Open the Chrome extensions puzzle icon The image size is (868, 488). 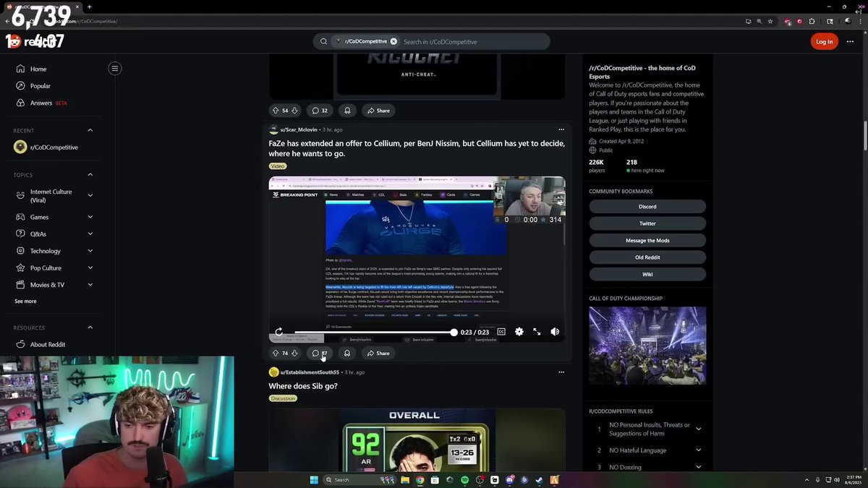[x=812, y=22]
